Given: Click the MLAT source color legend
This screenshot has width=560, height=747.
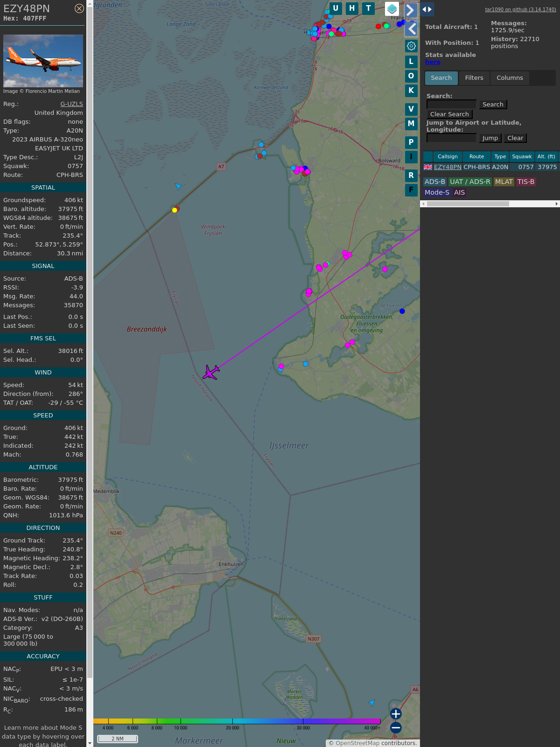Looking at the screenshot, I should click(504, 182).
